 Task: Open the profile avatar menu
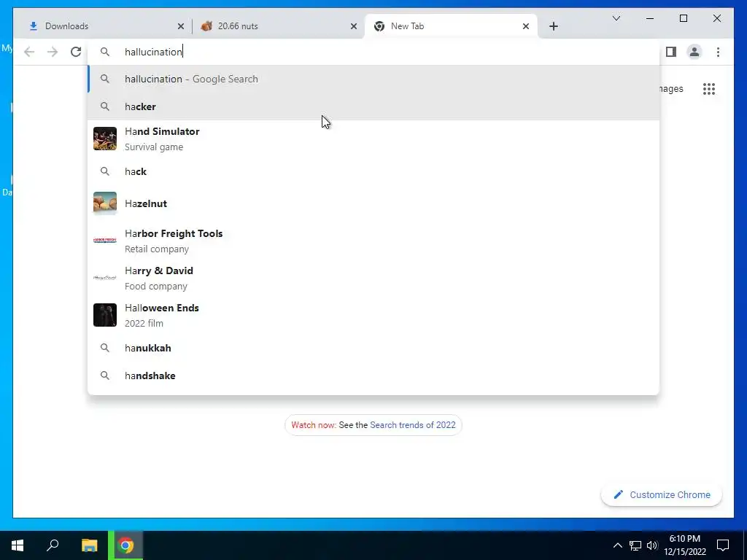(x=694, y=52)
